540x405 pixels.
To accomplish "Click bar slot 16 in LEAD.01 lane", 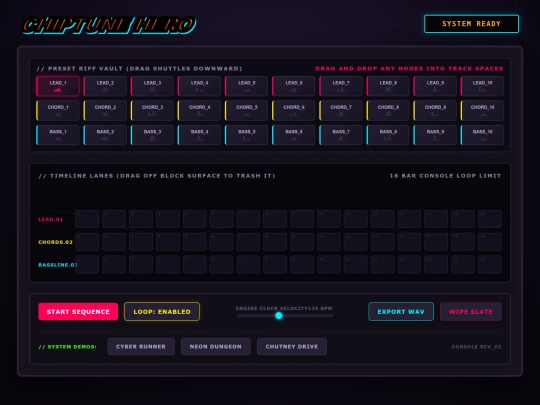I will coord(490,219).
